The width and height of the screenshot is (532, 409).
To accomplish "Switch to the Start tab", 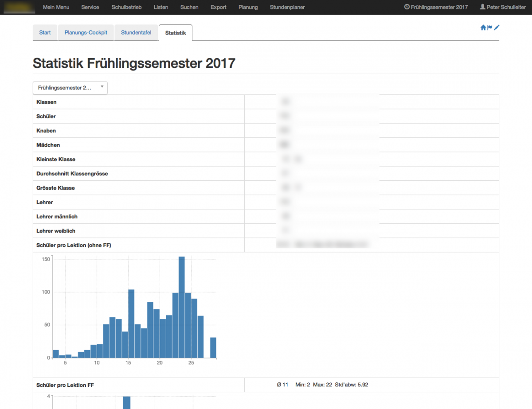I will click(45, 33).
